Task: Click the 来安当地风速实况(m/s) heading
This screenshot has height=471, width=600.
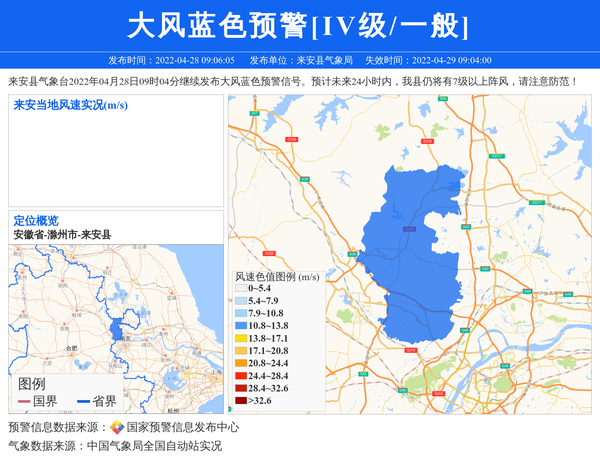Action: pyautogui.click(x=70, y=105)
